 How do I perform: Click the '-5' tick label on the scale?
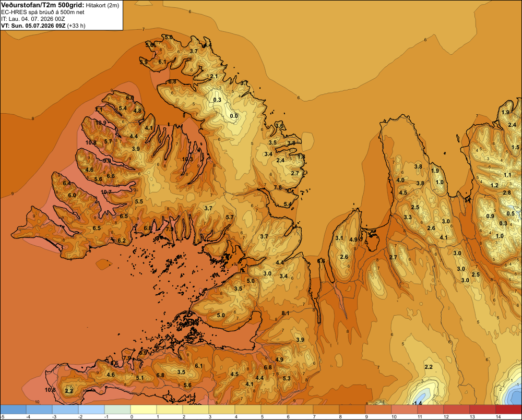coord(2,417)
